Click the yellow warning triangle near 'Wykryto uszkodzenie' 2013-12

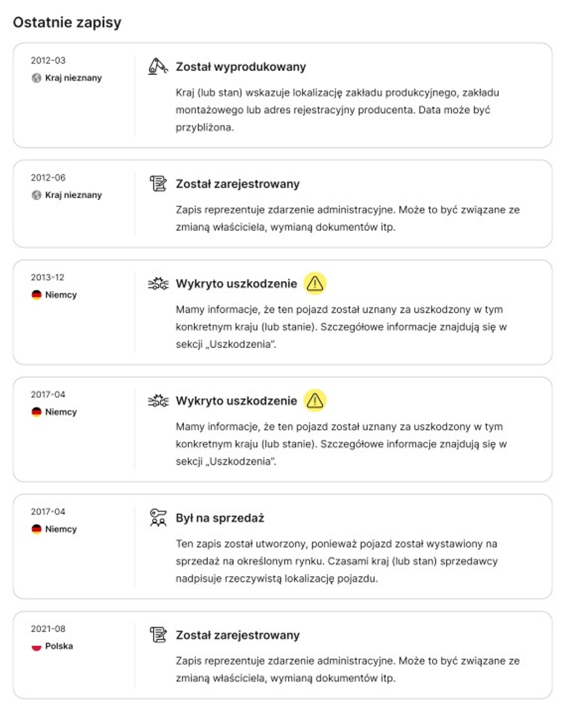point(314,283)
